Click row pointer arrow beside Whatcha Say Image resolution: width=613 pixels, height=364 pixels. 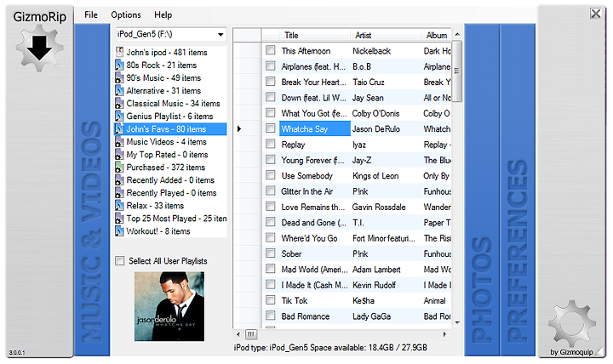239,128
